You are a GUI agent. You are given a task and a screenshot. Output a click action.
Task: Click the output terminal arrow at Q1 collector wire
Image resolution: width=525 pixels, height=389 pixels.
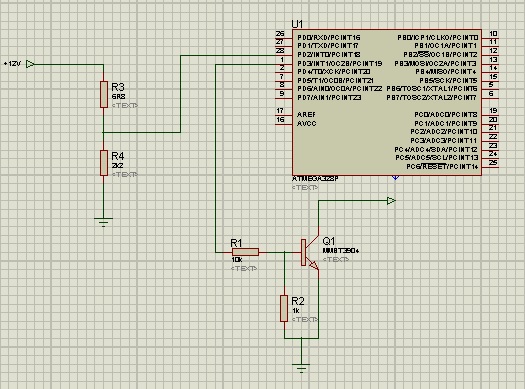(x=391, y=201)
